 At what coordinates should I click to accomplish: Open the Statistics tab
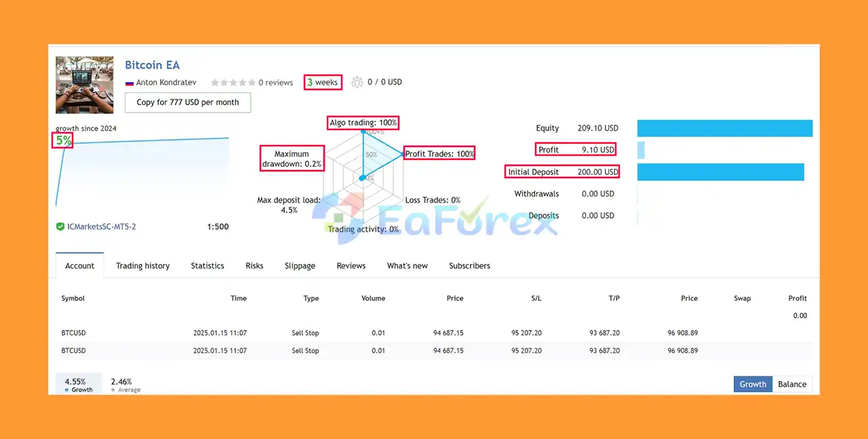coord(208,266)
